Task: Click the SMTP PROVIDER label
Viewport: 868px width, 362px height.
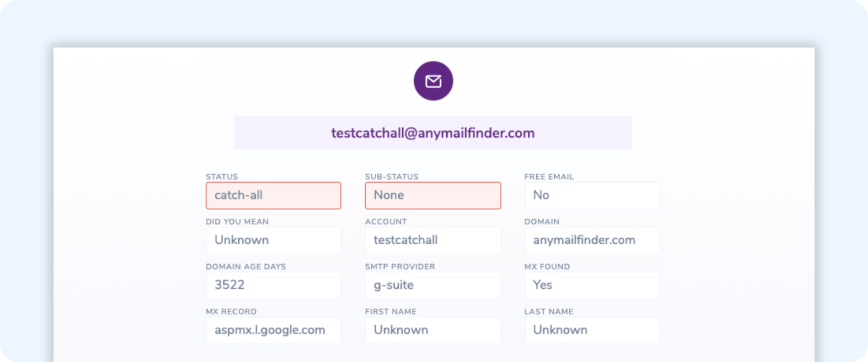Action: (400, 267)
